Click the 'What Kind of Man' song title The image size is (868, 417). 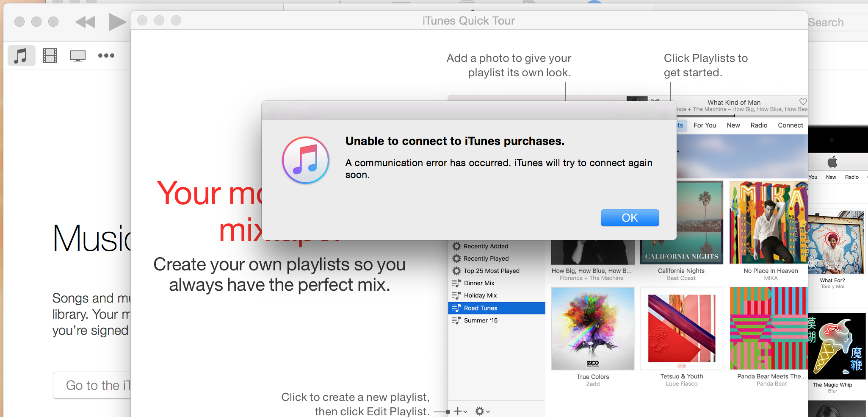734,102
